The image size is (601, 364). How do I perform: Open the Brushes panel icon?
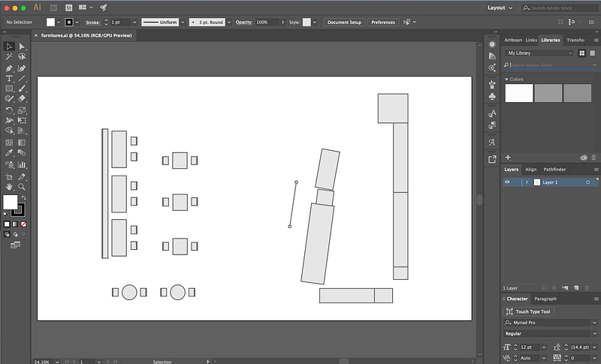492,84
